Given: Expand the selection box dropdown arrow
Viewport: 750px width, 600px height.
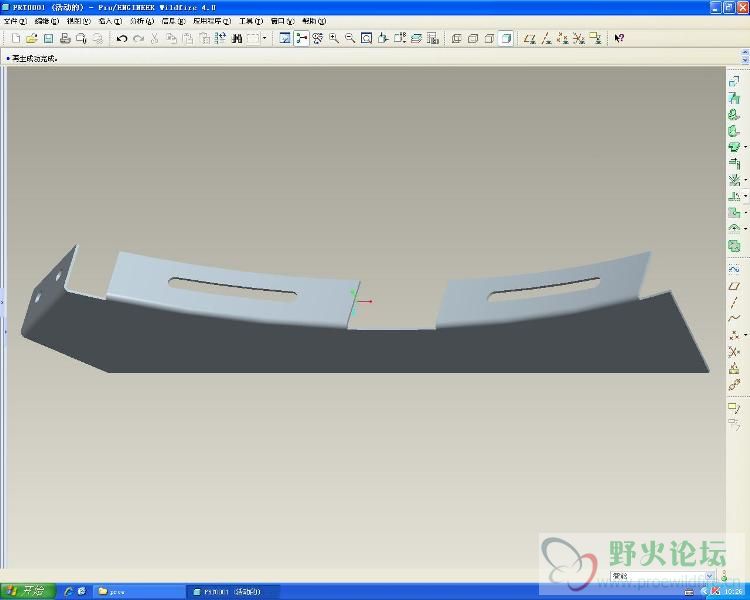Looking at the screenshot, I should click(x=264, y=38).
